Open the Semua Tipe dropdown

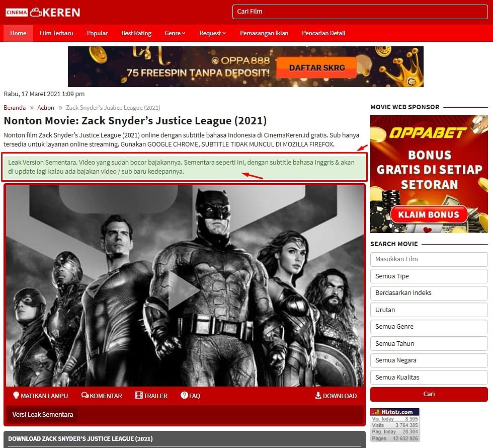[x=429, y=276]
